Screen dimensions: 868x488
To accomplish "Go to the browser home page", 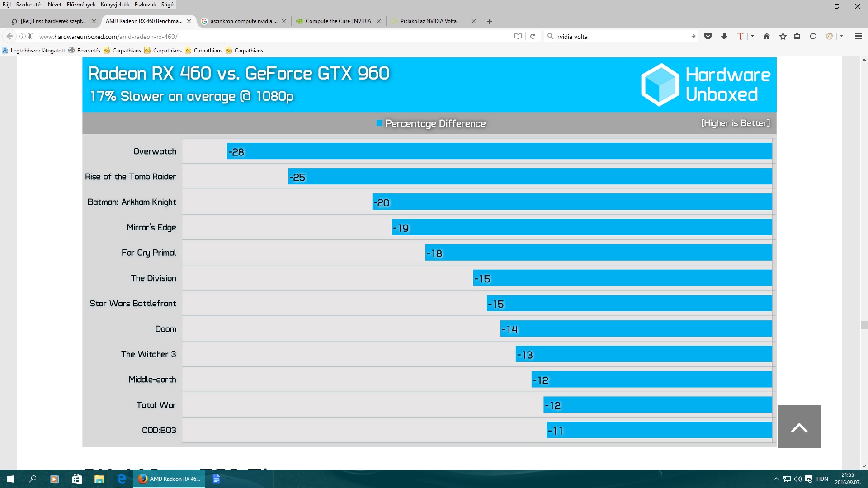I will pyautogui.click(x=767, y=36).
